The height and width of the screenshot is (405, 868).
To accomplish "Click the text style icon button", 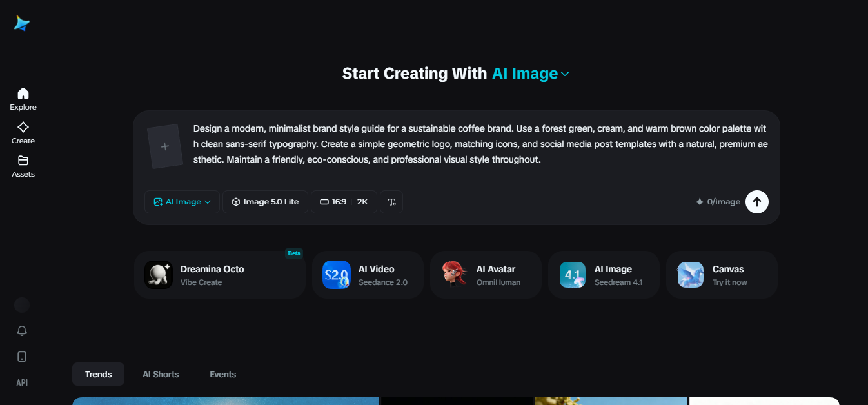I will point(391,202).
